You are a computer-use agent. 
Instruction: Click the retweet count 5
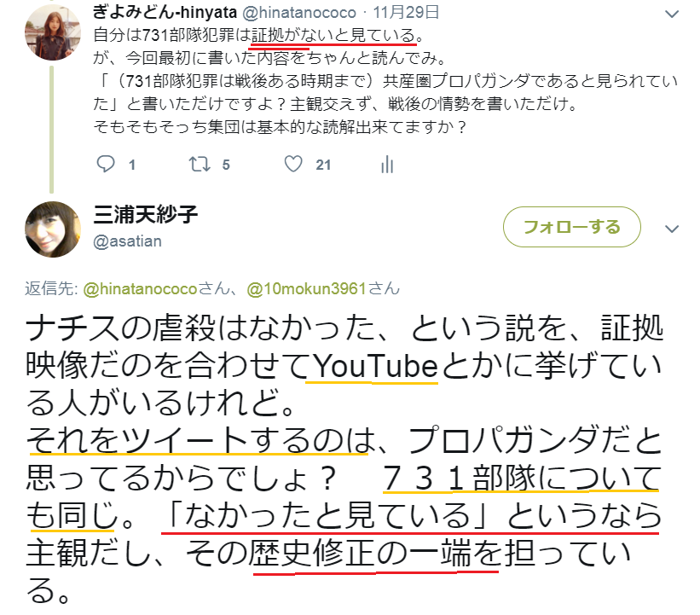(226, 165)
